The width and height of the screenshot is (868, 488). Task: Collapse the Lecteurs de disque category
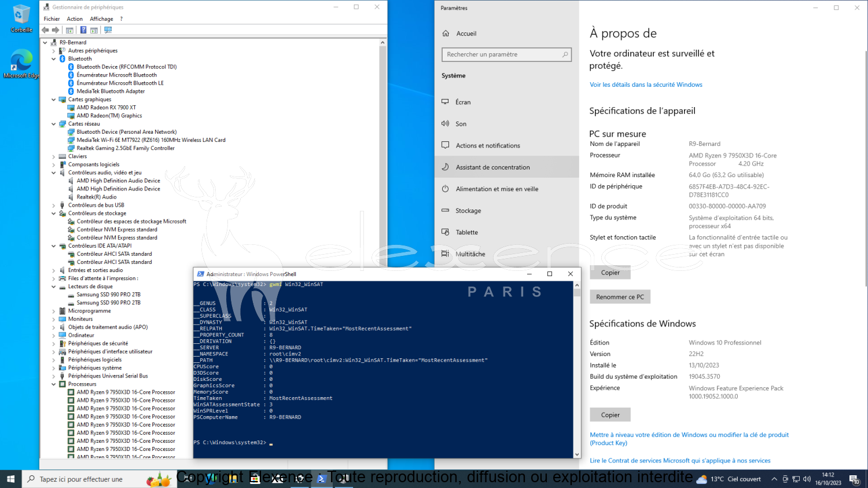click(54, 287)
